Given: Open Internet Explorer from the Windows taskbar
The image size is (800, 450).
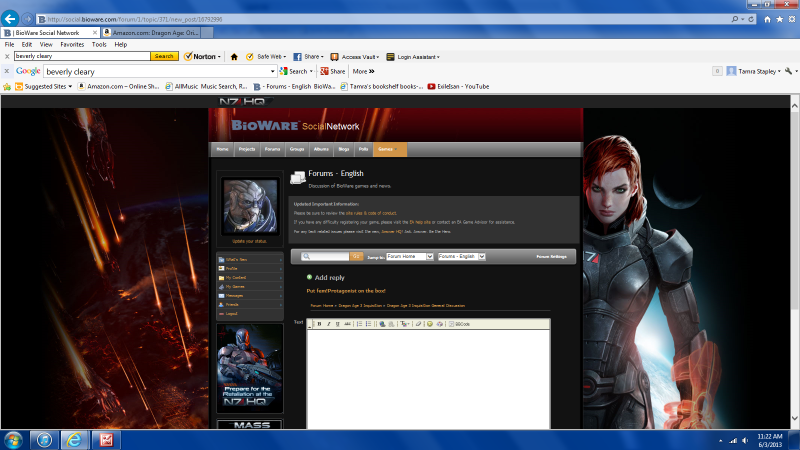Looking at the screenshot, I should pos(73,439).
